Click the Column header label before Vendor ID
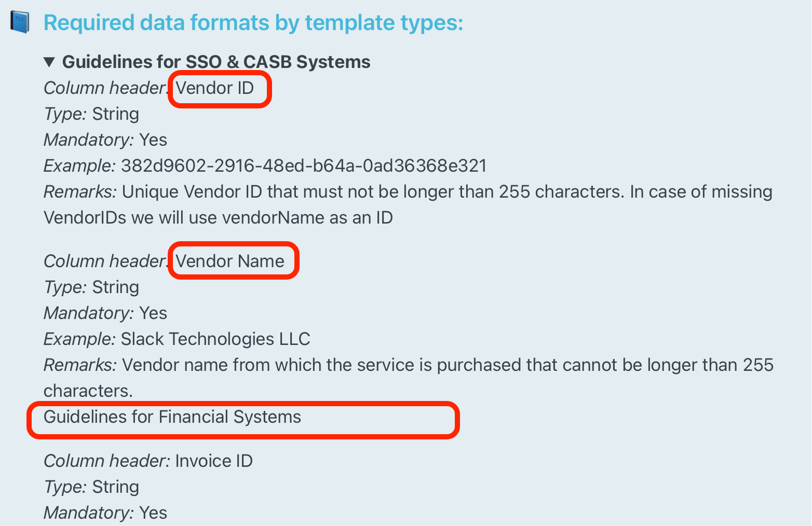Viewport: 812px width, 526px height. coord(106,88)
